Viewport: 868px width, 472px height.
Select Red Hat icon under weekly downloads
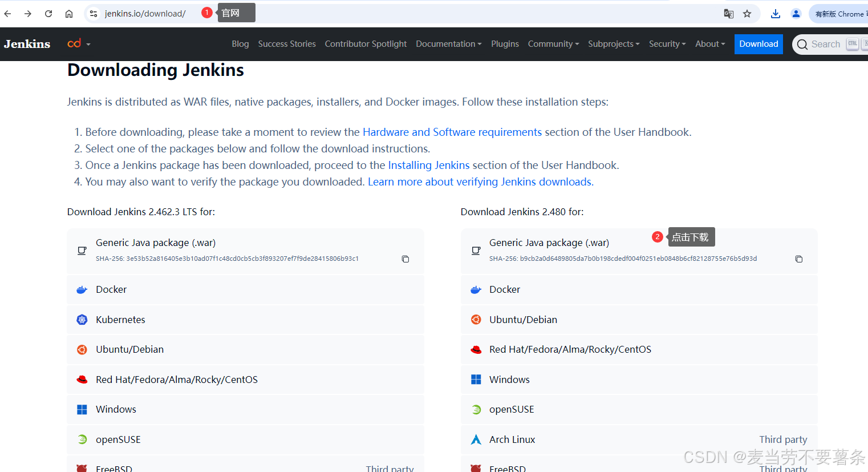point(476,349)
